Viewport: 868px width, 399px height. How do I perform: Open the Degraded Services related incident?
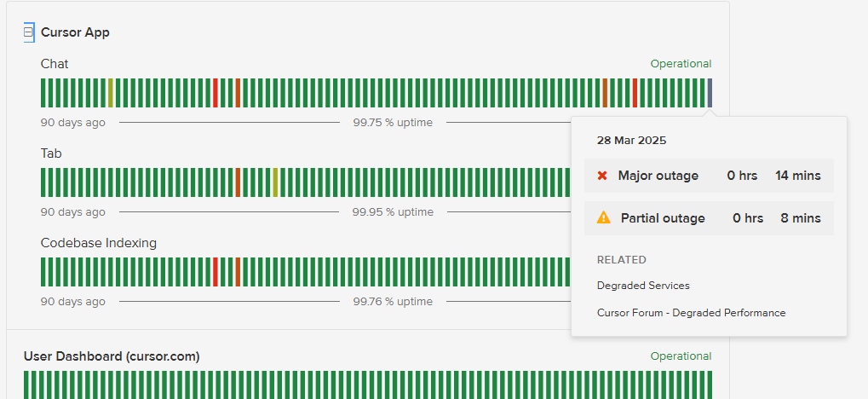643,286
